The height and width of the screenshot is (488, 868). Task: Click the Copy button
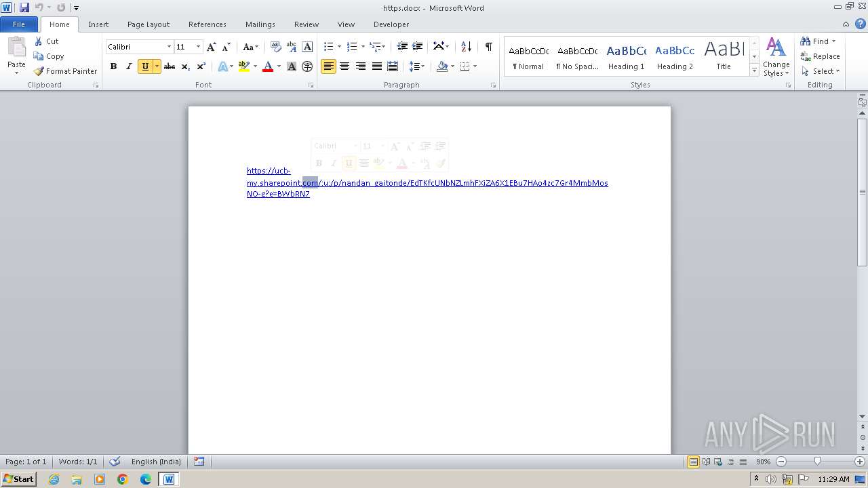pos(49,56)
